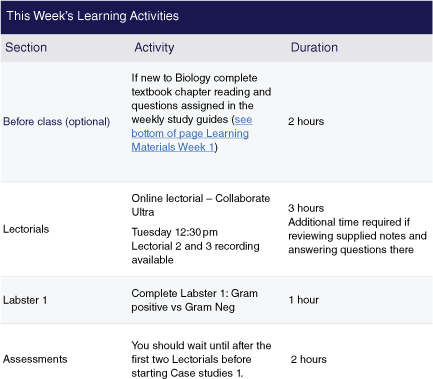Click the 'If new to Biology' activity text

[x=201, y=112]
